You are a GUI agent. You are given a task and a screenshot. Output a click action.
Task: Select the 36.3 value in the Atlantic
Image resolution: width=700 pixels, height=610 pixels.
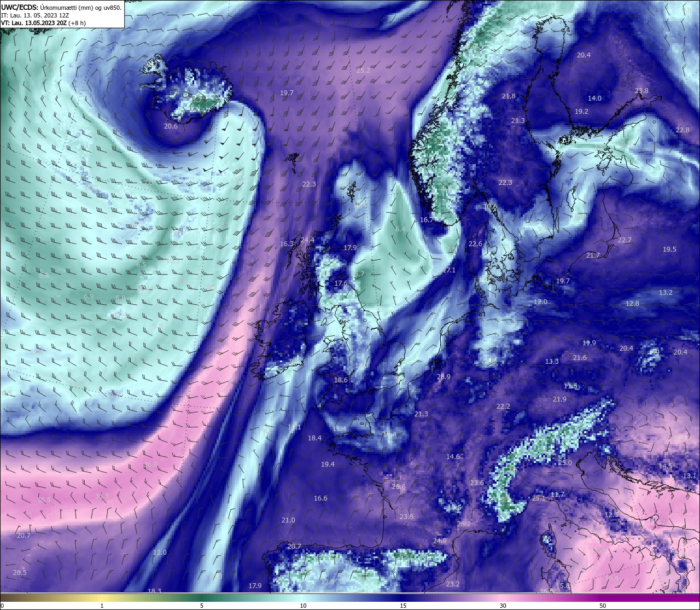102,496
